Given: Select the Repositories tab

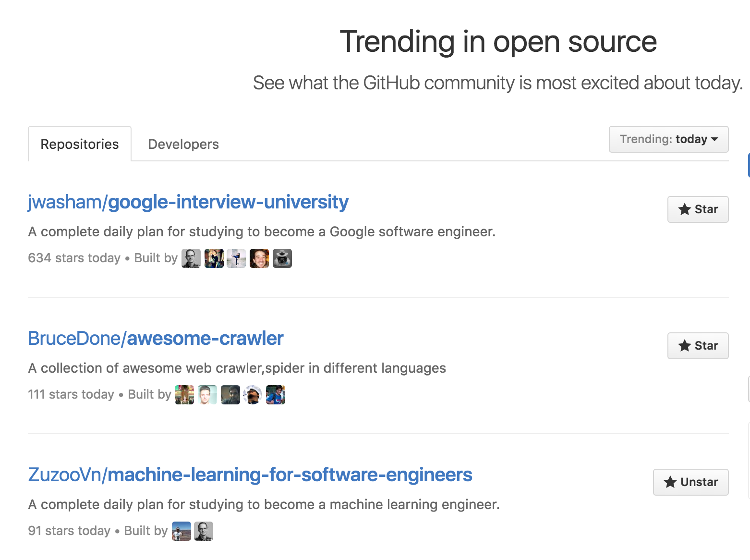Looking at the screenshot, I should pyautogui.click(x=79, y=144).
